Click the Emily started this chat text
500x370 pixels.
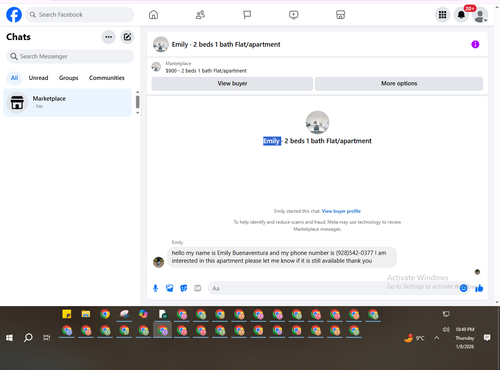tap(297, 211)
